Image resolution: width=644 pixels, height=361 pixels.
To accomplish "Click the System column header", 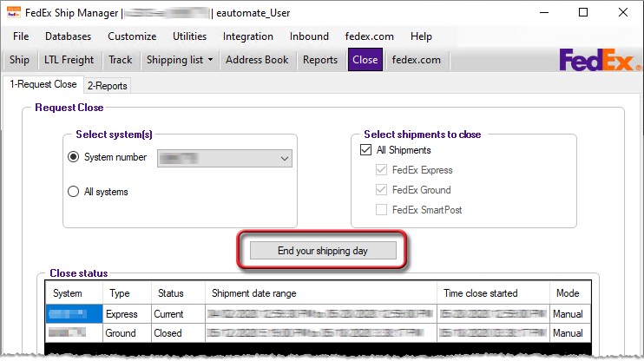I will (74, 293).
